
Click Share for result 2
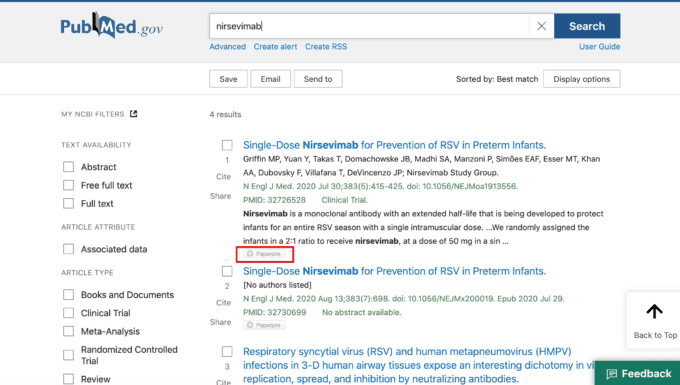(x=220, y=322)
